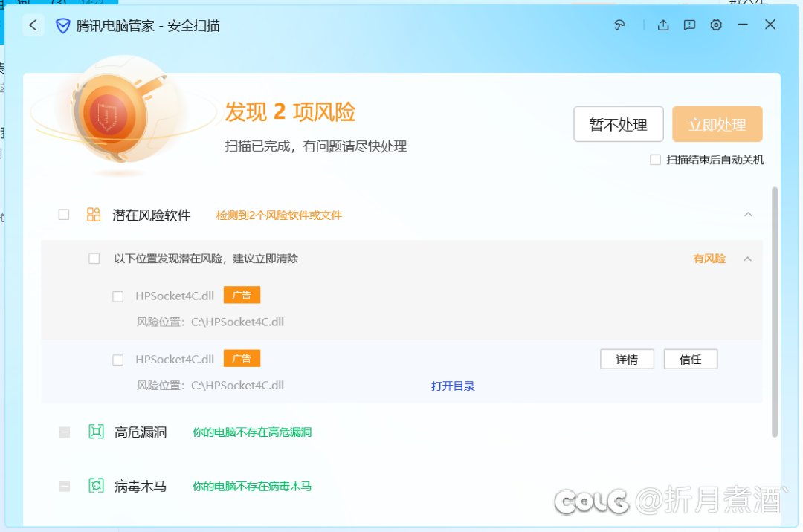Screen dimensions: 803x532
Task: Click the 腾讯电脑管家 - 安全扫描 window title
Action: pos(148,26)
